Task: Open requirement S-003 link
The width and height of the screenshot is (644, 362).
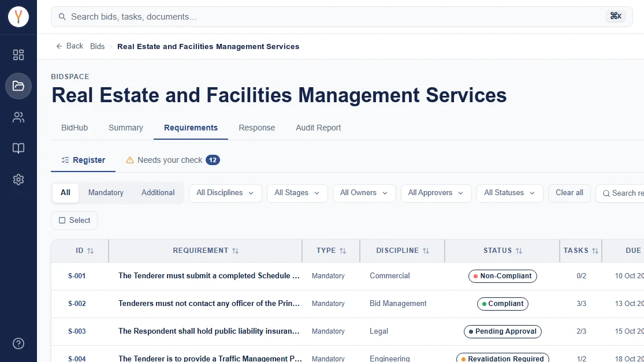Action: pos(77,331)
